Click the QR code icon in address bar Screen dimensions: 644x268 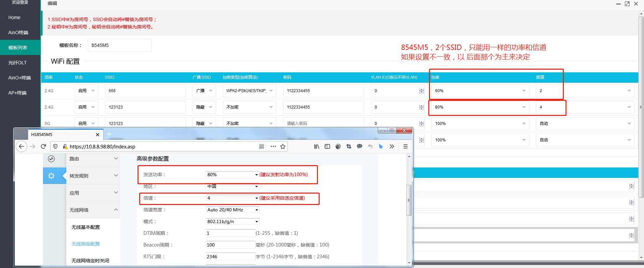(262, 146)
